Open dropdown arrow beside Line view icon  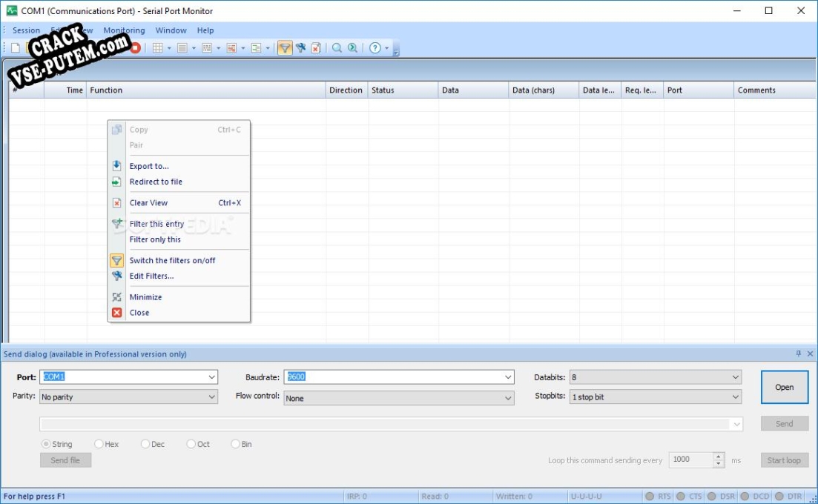(x=194, y=48)
